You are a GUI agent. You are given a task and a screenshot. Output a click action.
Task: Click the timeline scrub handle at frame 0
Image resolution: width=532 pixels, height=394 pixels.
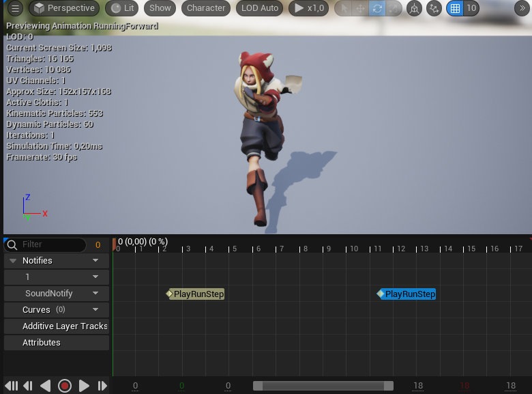115,244
